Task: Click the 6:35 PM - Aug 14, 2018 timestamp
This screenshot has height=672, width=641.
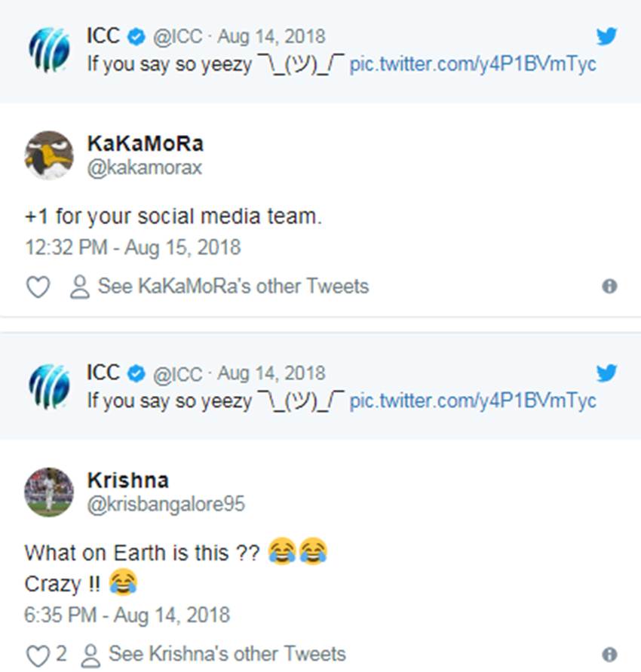Action: point(127,615)
